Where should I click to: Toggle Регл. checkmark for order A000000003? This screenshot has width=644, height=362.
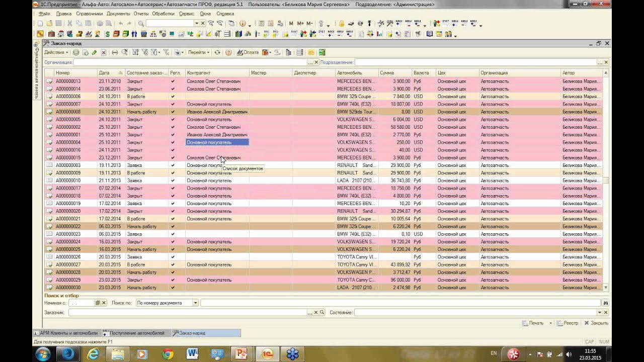173,165
